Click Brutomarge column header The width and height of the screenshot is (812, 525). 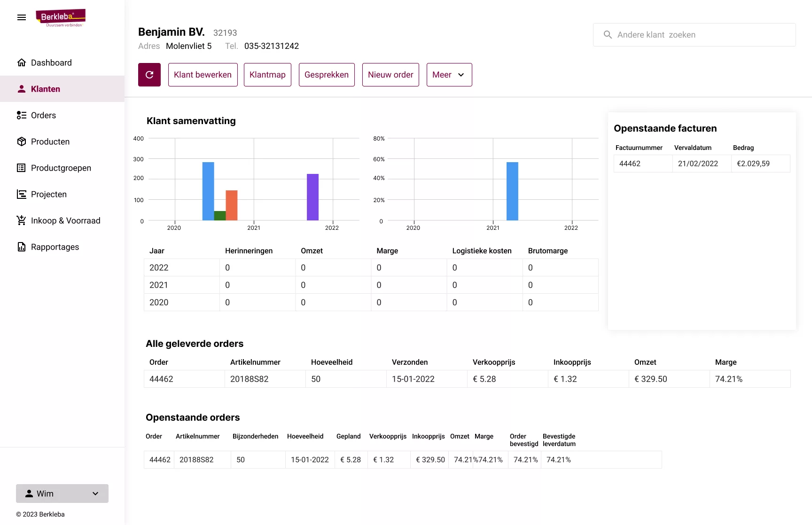(548, 251)
